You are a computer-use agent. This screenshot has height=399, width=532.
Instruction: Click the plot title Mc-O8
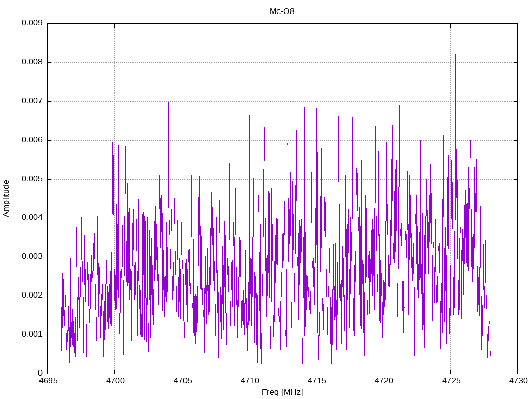[x=282, y=11]
